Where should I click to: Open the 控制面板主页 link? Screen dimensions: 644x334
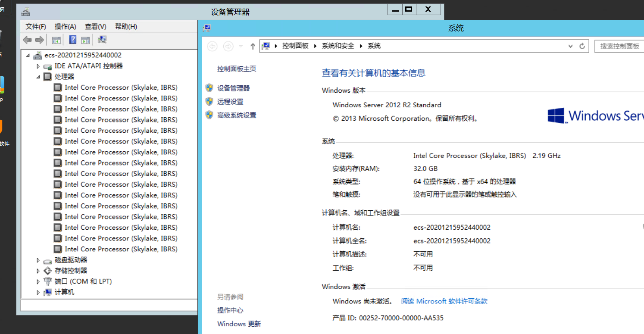tap(237, 69)
